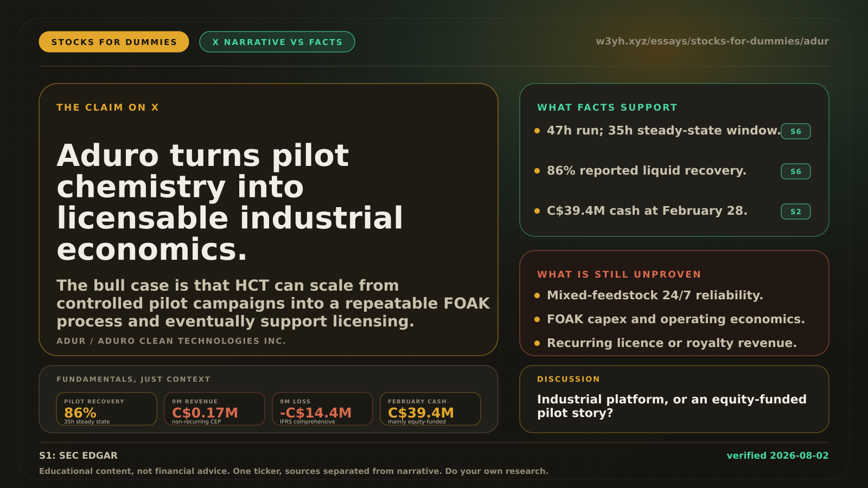Open the S2 source tag for February cash

point(796,211)
